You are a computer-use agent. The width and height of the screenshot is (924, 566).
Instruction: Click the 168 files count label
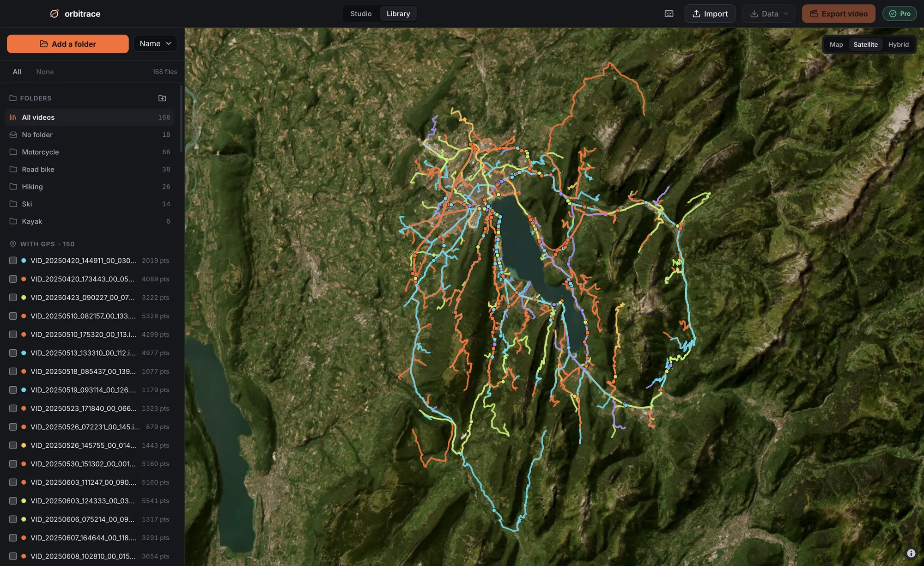165,72
